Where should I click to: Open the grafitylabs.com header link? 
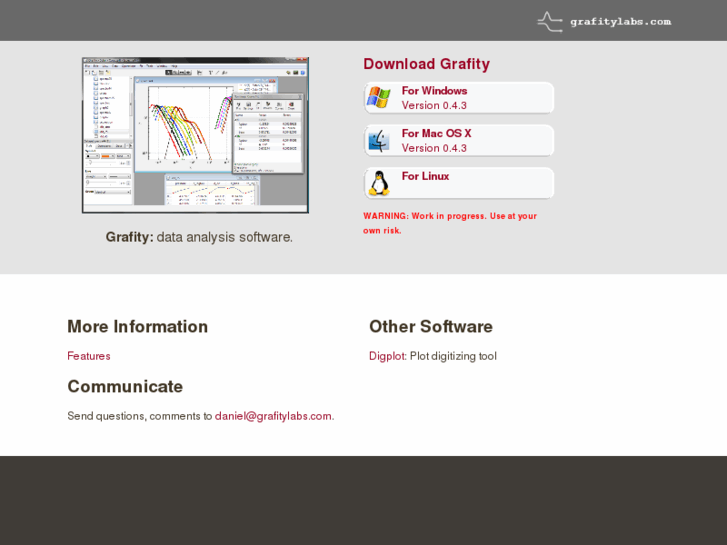(620, 22)
